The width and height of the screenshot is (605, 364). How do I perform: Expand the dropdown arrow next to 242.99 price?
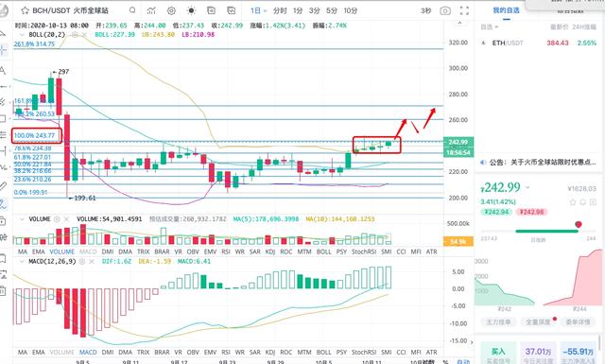[x=527, y=187]
